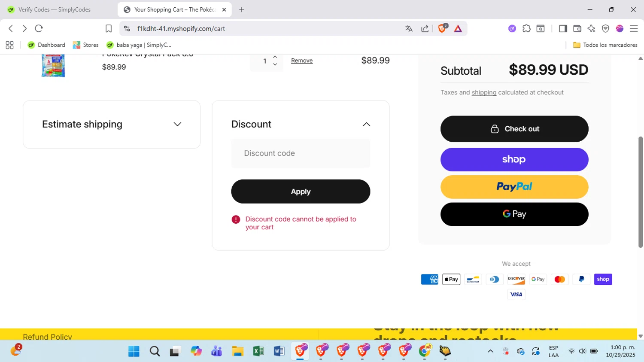
Task: Proceed with the Check out button
Action: pos(514,129)
